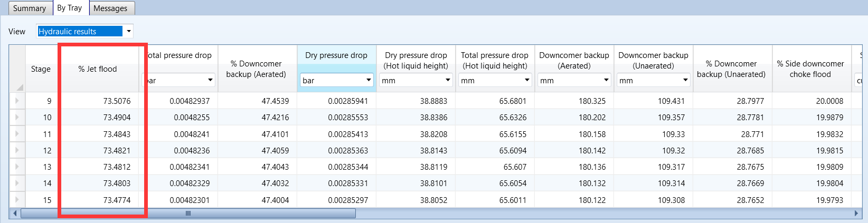The height and width of the screenshot is (223, 868).
Task: Click the % Jet flood column header
Action: coord(98,69)
